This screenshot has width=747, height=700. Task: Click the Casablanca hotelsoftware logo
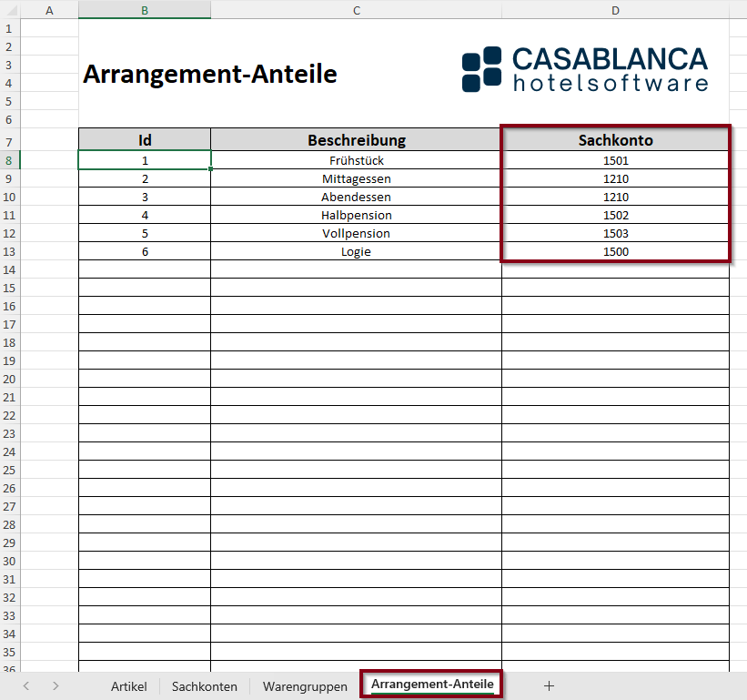[x=585, y=69]
